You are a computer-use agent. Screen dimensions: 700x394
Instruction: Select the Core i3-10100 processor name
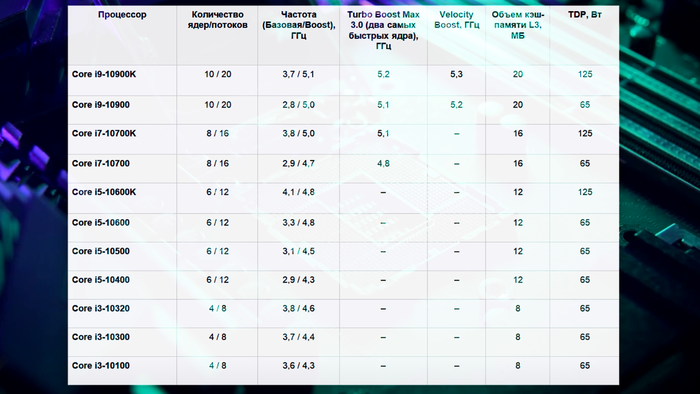[x=101, y=365]
